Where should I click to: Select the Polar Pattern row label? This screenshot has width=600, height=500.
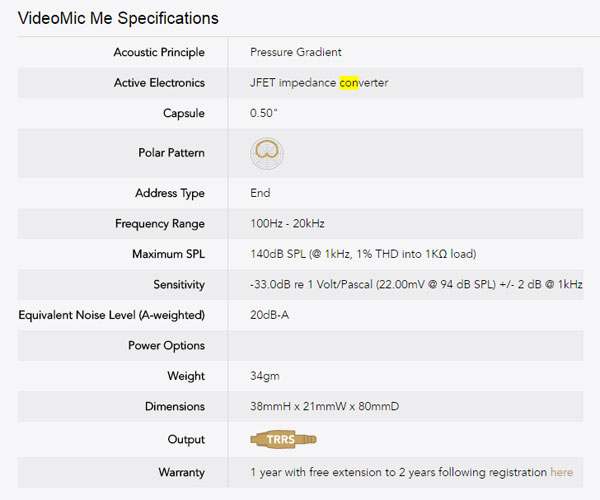click(x=171, y=153)
